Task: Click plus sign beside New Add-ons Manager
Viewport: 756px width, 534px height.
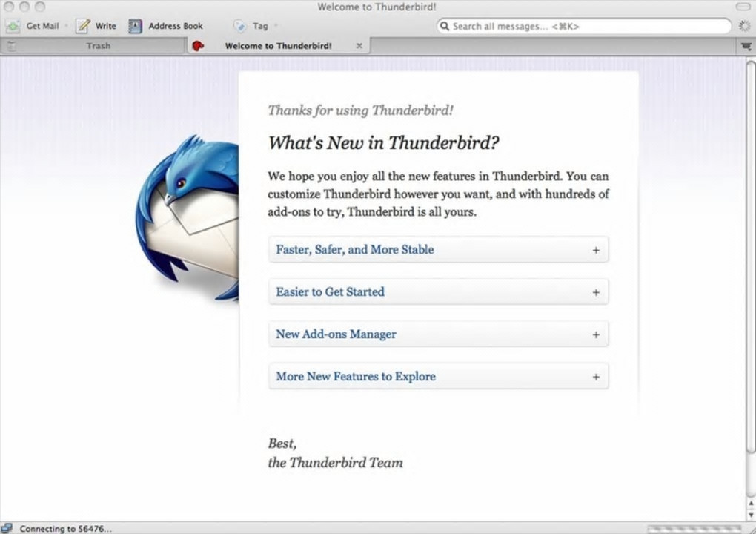Action: (596, 334)
